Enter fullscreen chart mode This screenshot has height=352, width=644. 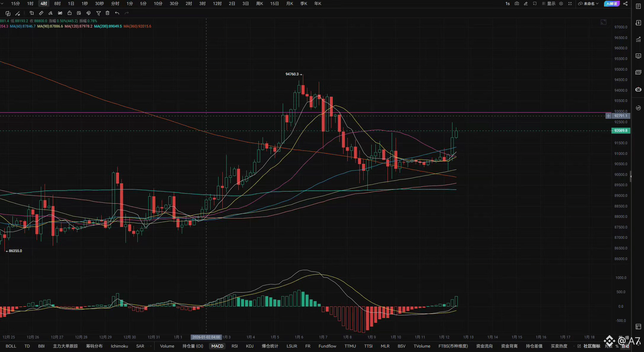pos(570,3)
